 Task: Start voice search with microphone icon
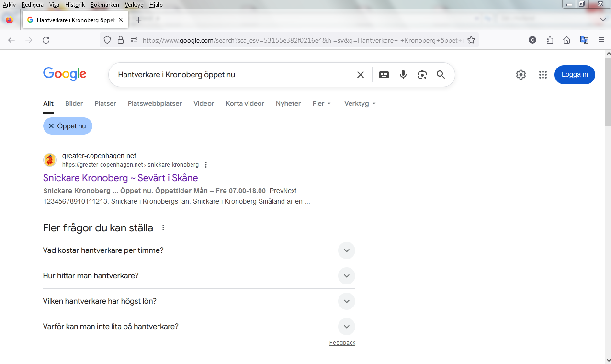403,75
